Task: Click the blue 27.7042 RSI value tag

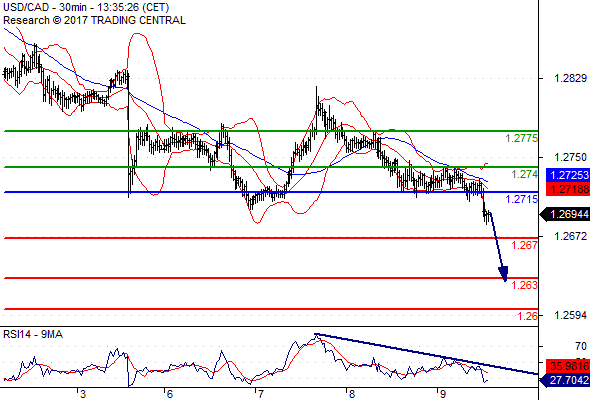Action: pyautogui.click(x=565, y=380)
